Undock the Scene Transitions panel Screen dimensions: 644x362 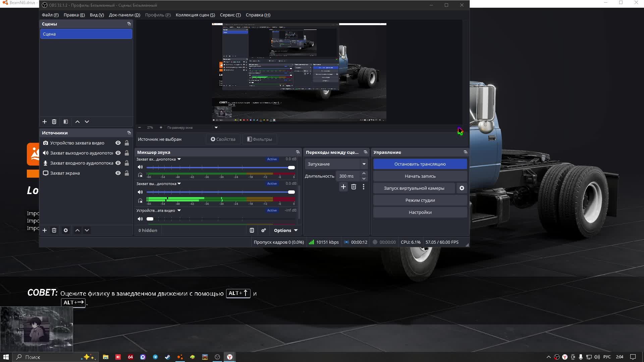tap(366, 152)
